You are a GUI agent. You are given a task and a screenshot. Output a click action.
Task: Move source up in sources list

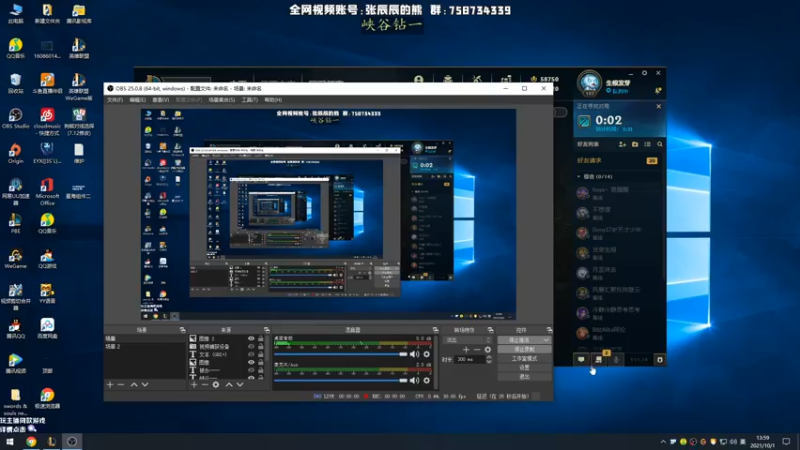coord(229,385)
